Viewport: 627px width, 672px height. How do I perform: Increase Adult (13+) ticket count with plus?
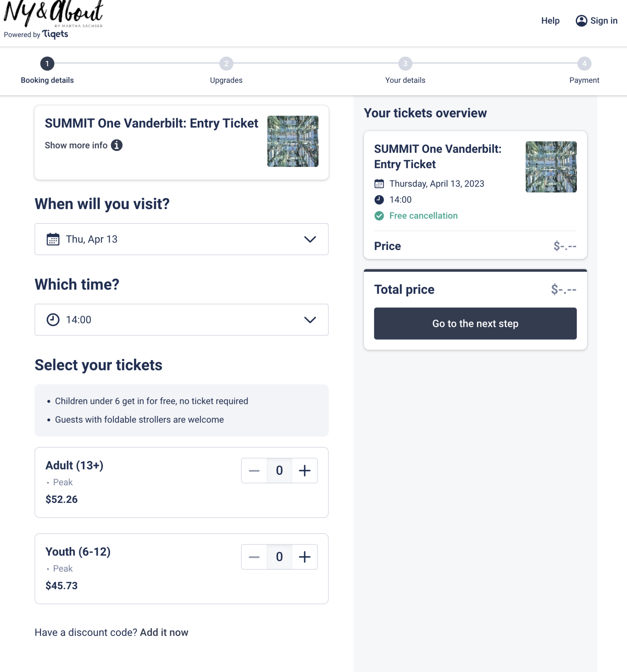[x=304, y=471]
